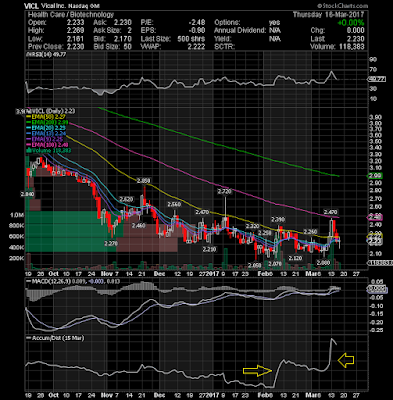
Task: Click the VWAP value 2.222
Action: click(196, 47)
